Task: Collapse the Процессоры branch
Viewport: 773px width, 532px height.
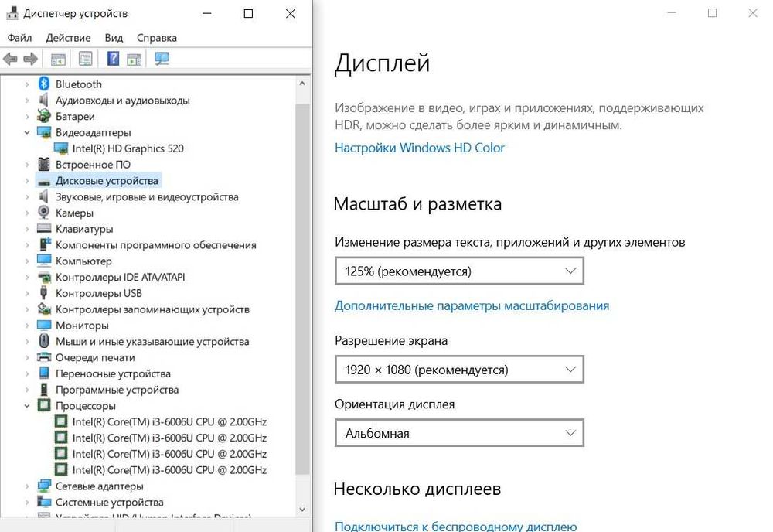Action: [26, 406]
